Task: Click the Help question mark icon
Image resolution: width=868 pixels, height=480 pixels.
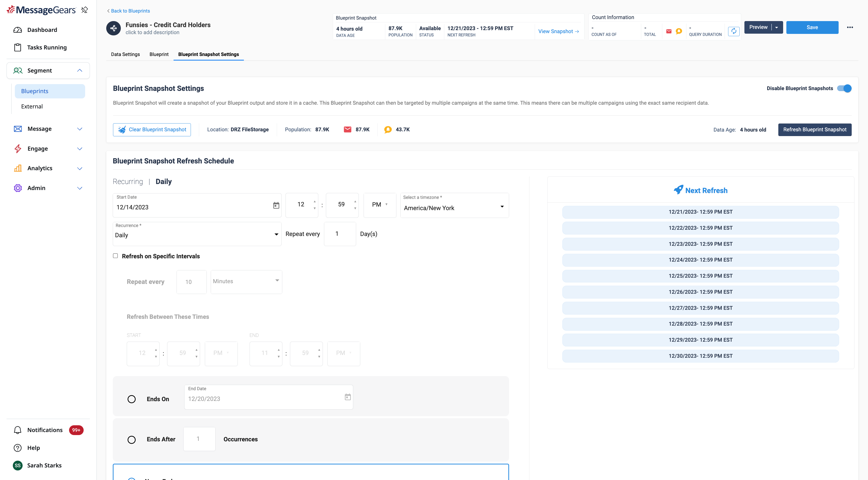Action: (x=18, y=448)
